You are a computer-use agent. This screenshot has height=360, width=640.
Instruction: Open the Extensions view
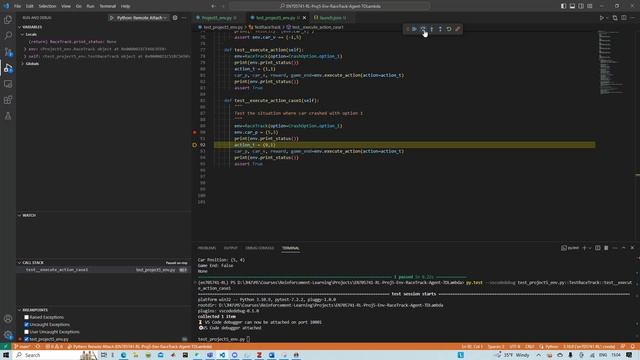coord(8,100)
